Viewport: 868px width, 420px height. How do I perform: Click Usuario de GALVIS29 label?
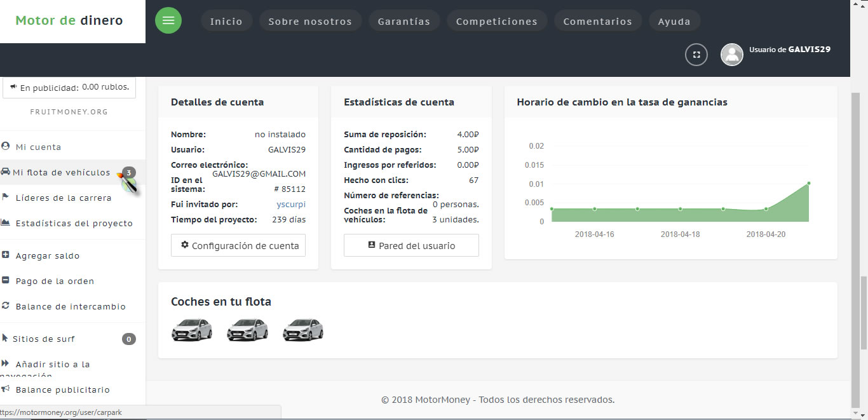(790, 50)
